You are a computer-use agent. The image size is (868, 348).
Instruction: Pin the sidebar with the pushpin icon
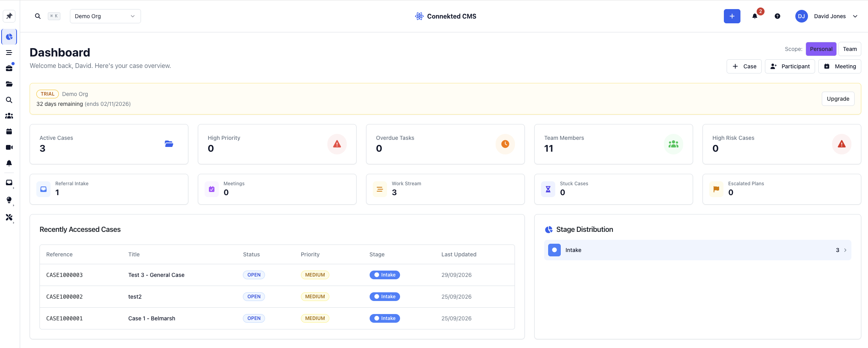(9, 16)
